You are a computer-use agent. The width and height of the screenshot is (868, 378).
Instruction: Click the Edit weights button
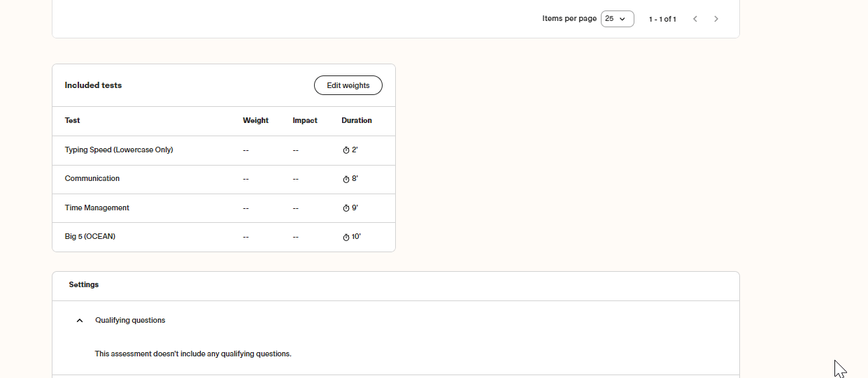click(348, 85)
